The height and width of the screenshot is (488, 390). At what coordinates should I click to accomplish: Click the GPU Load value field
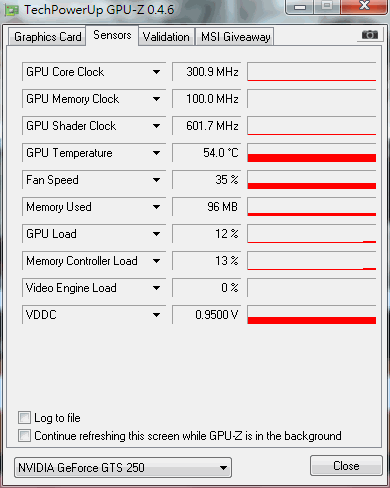[207, 234]
